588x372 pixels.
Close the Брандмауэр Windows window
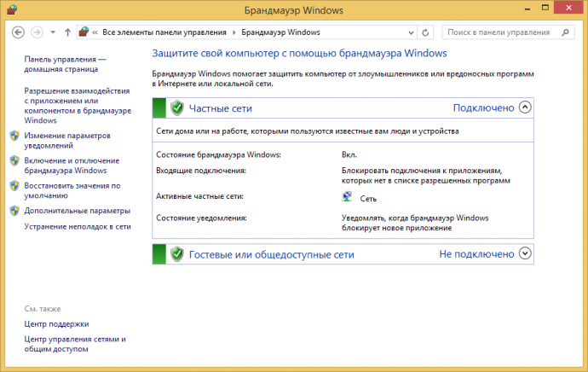[x=568, y=8]
